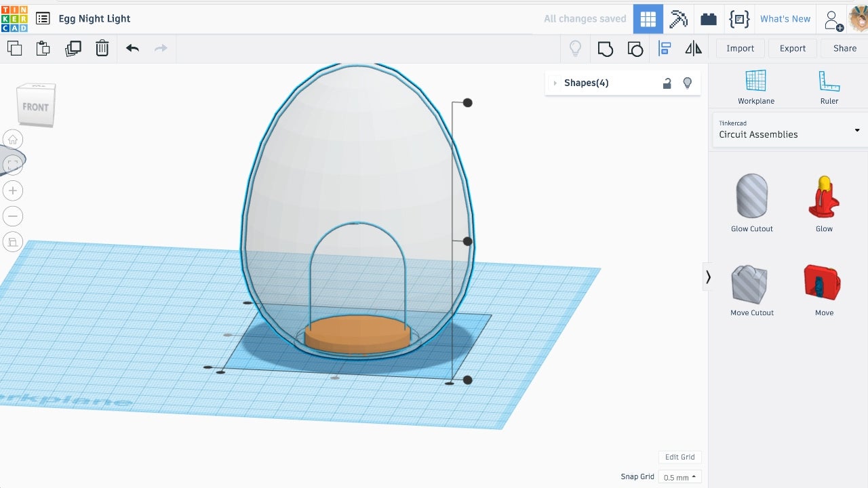The width and height of the screenshot is (868, 488).
Task: Click the FRONT view cube
Action: pyautogui.click(x=35, y=106)
